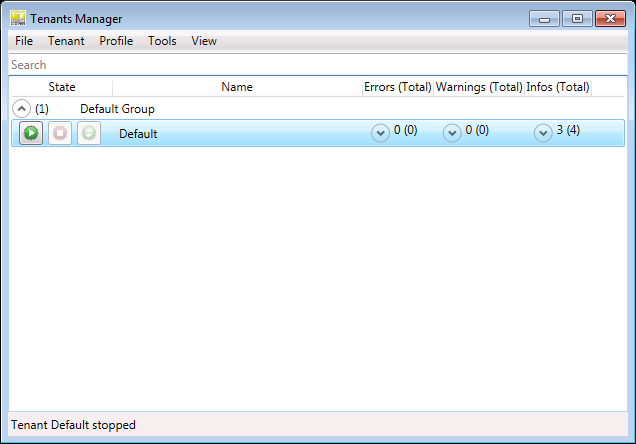Start the Default tenant with green play icon
The height and width of the screenshot is (444, 636).
[31, 133]
